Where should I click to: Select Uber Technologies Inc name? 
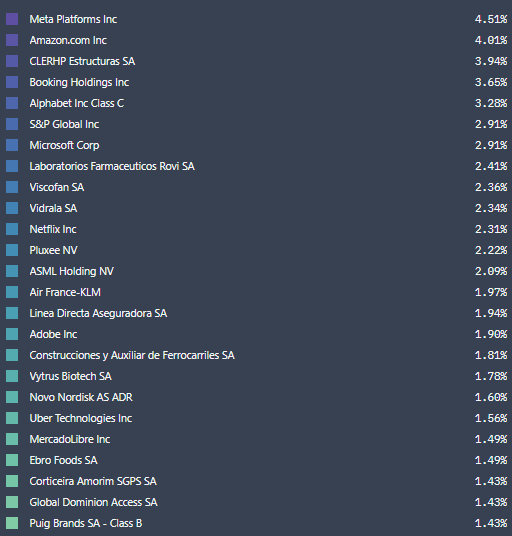[x=81, y=418]
